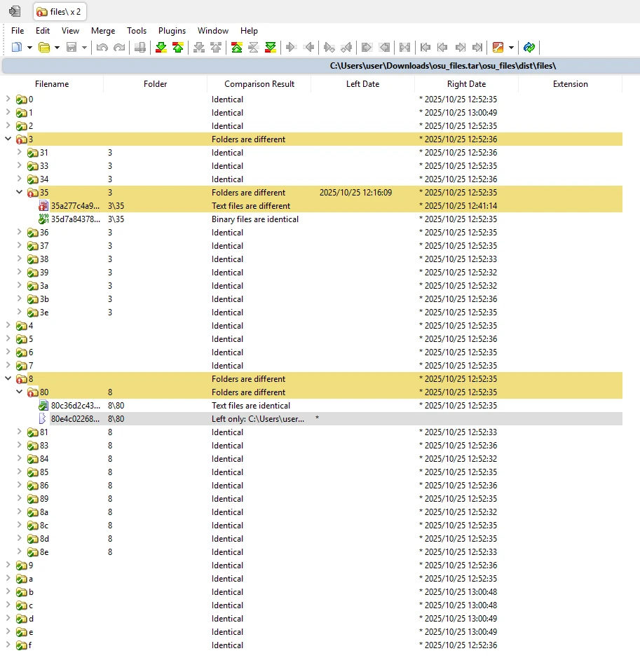Refresh the comparison with the refresh icon
The height and width of the screenshot is (672, 640).
[529, 48]
